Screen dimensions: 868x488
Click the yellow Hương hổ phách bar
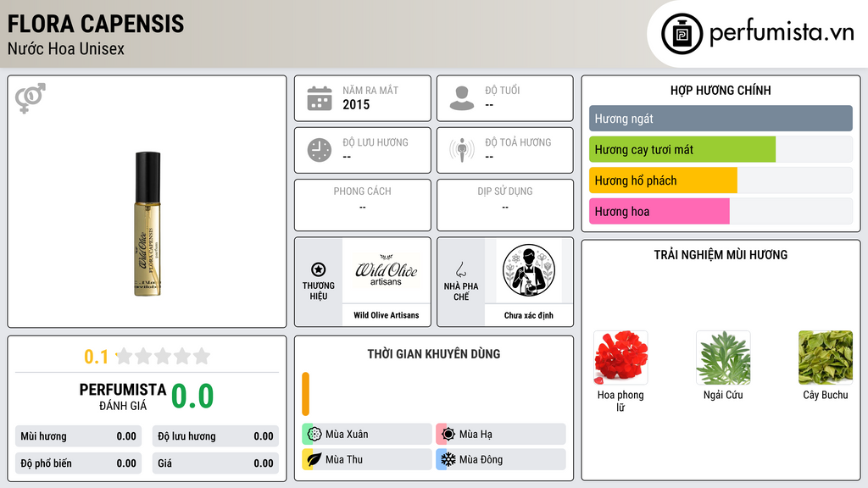(663, 180)
